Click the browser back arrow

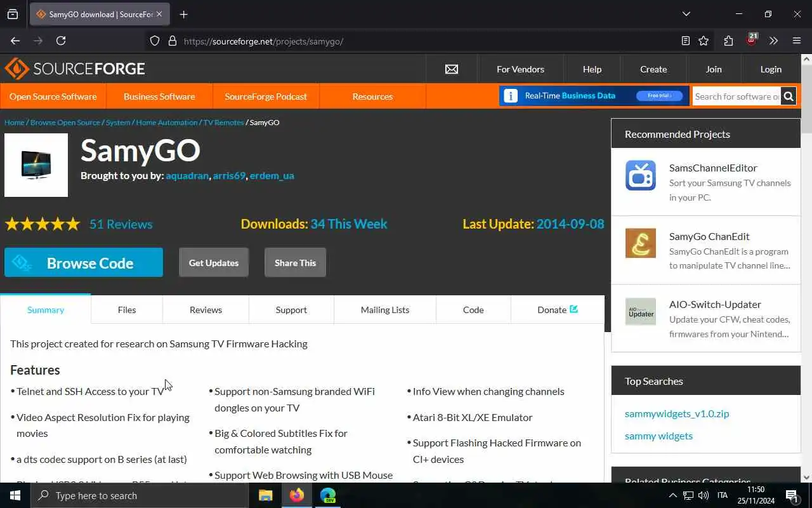[x=15, y=41]
